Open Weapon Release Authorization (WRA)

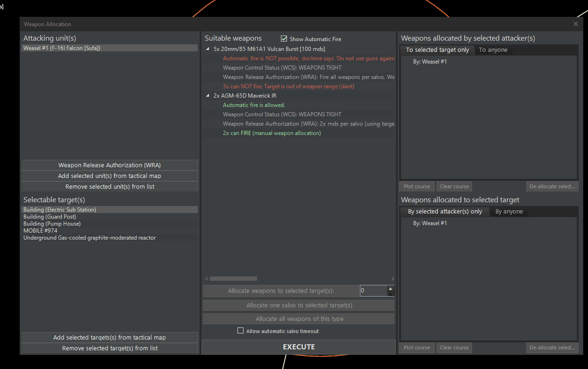pyautogui.click(x=109, y=165)
